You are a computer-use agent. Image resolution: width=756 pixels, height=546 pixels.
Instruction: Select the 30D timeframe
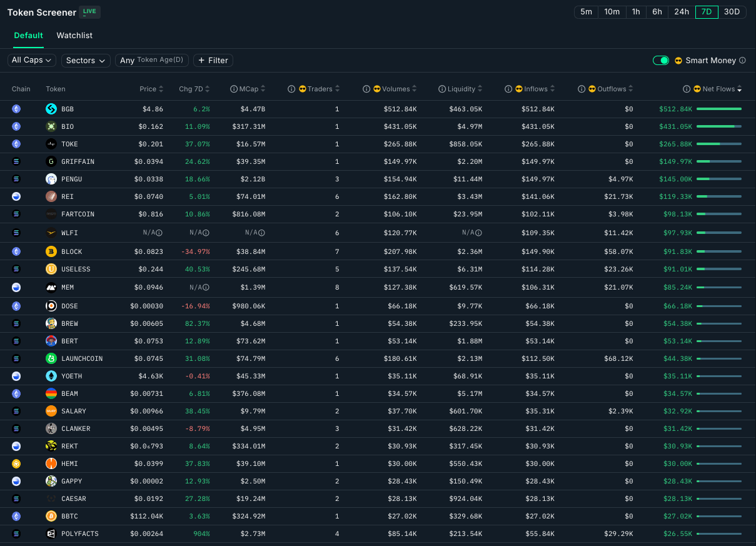732,12
